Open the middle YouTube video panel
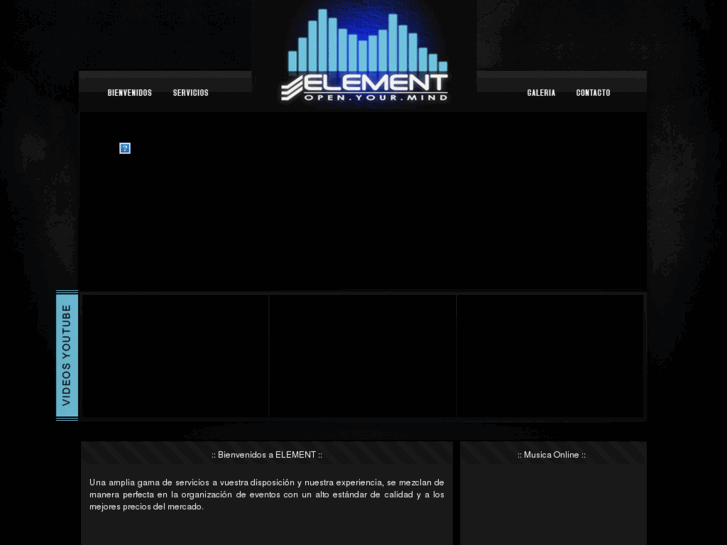This screenshot has height=545, width=727. click(363, 356)
